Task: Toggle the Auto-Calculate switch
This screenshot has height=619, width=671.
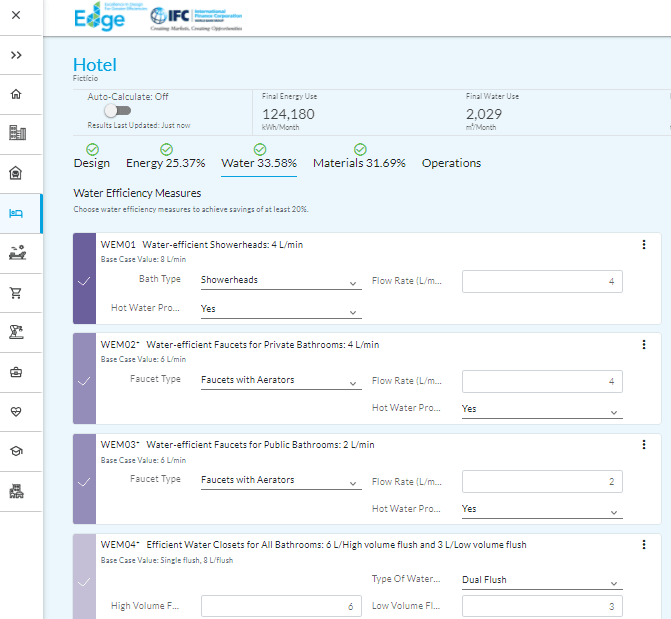Action: coord(116,111)
